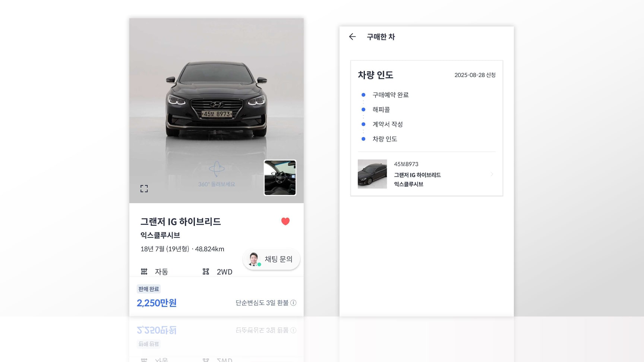Select the 계약서 작성 step indicator

click(363, 124)
